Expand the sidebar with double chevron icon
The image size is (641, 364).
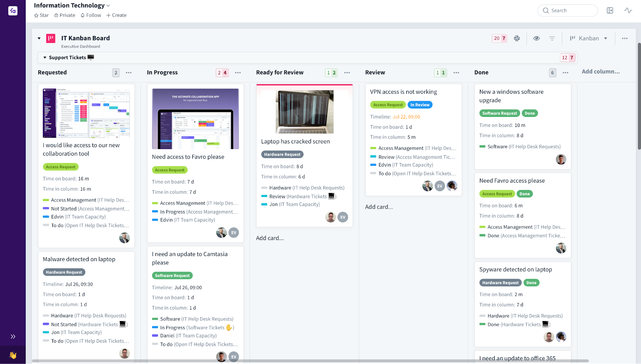pyautogui.click(x=13, y=336)
